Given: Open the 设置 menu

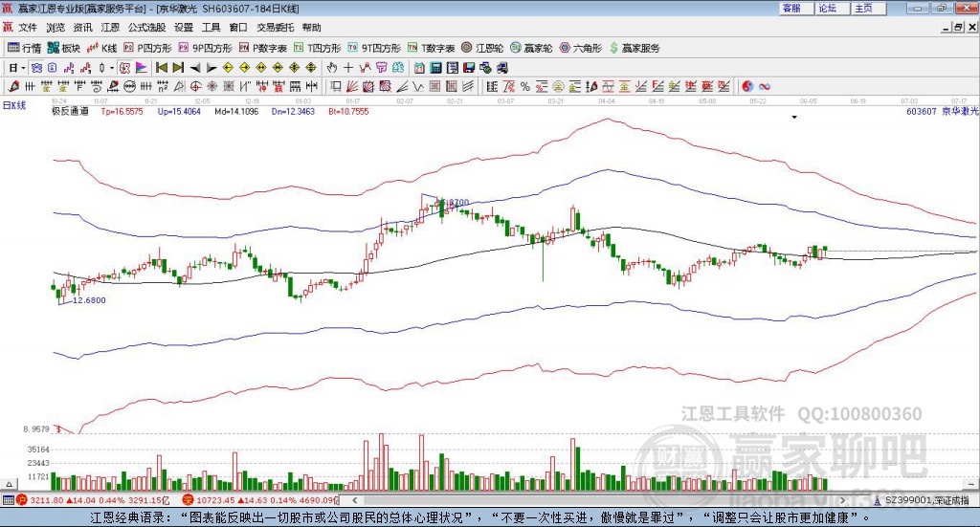Looking at the screenshot, I should point(184,28).
